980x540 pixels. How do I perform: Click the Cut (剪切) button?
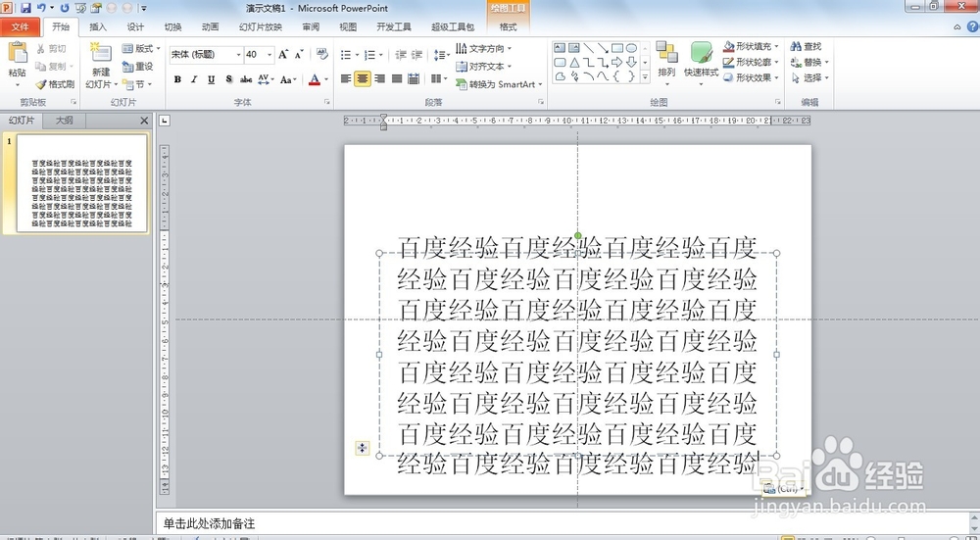(51, 49)
